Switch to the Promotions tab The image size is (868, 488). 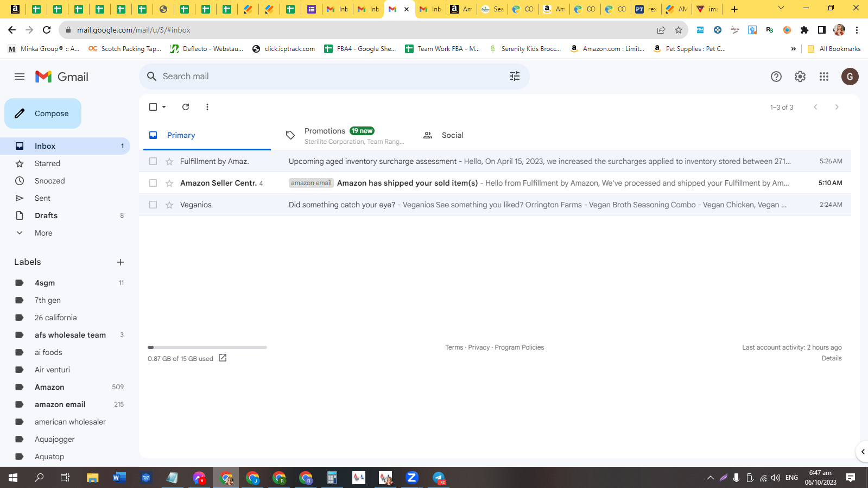(x=344, y=135)
